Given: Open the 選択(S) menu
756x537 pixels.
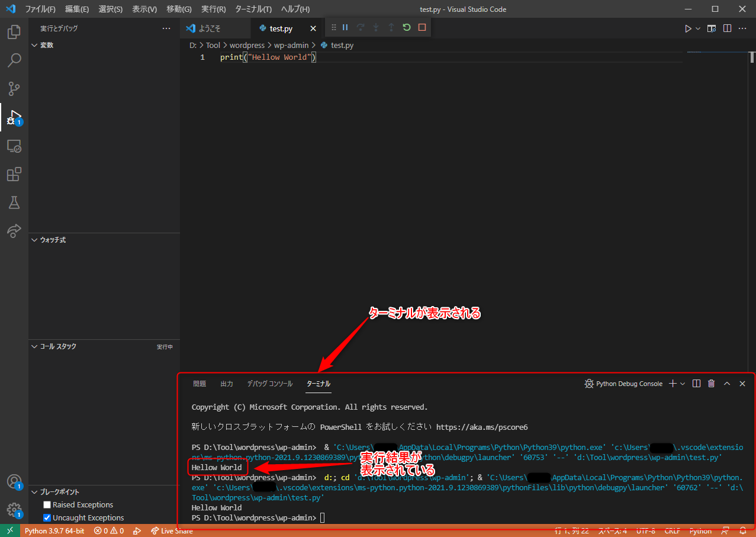Looking at the screenshot, I should click(x=111, y=9).
